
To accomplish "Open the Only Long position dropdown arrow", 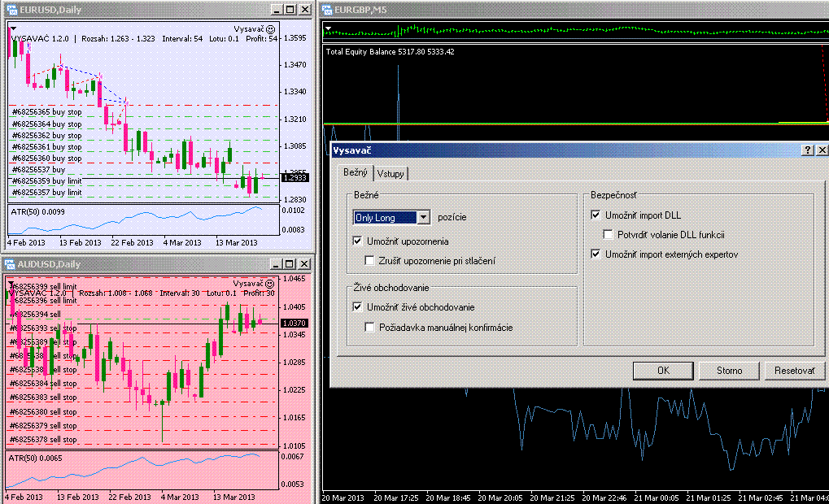I will coord(424,217).
